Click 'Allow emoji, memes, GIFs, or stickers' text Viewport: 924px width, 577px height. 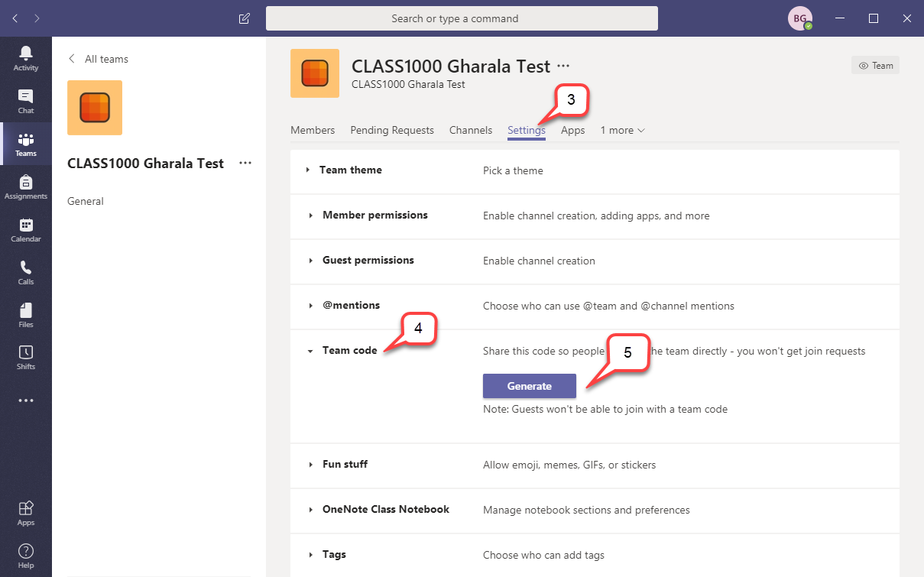click(569, 465)
